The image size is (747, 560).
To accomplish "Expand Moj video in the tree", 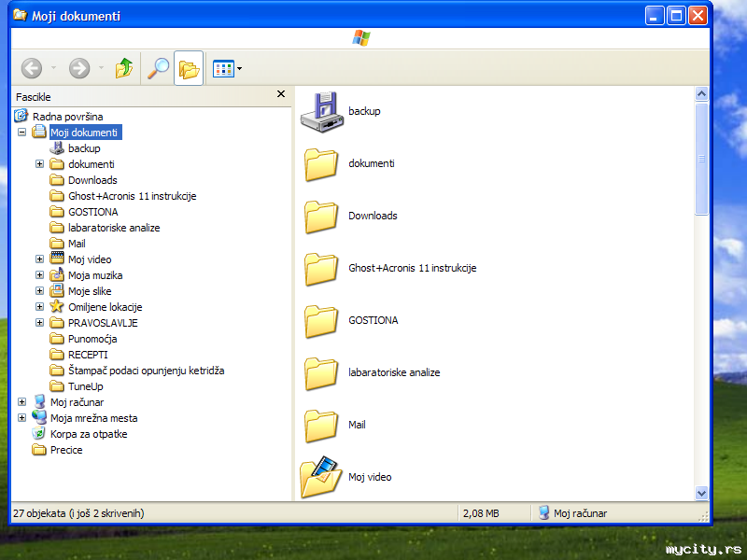I will [39, 259].
